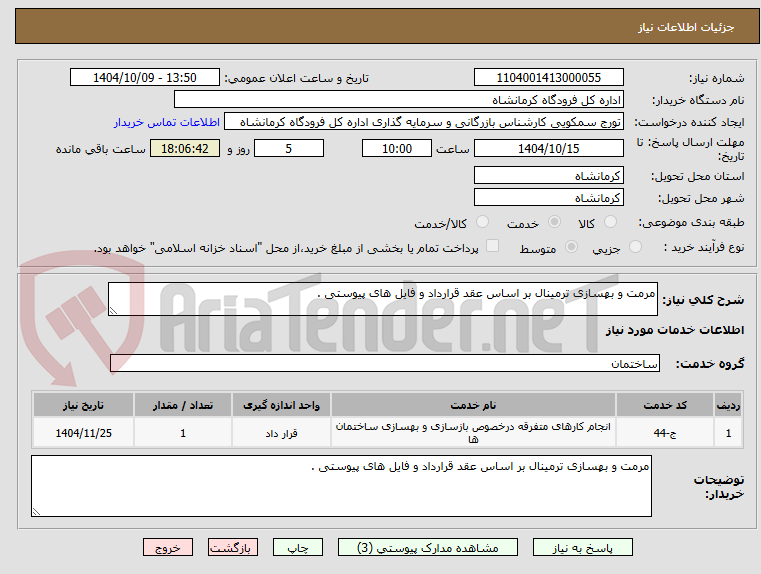Select the 'جزیی' purchase type radio
Image resolution: width=761 pixels, height=574 pixels.
coord(635,247)
